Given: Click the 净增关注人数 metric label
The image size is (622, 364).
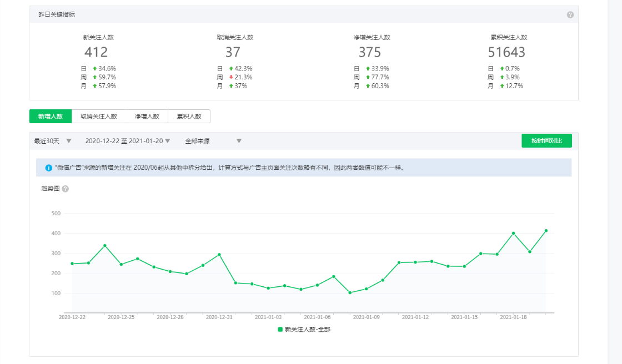Looking at the screenshot, I should [372, 37].
